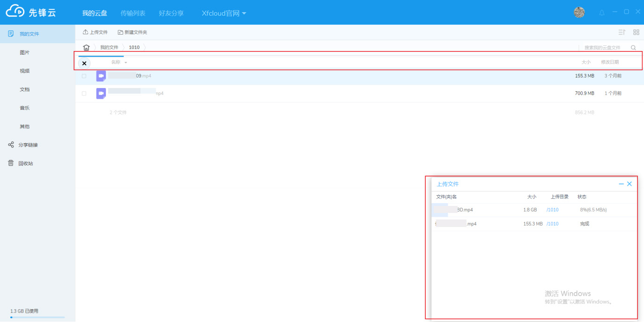This screenshot has height=322, width=644.
Task: Click the search magnifier icon
Action: tap(633, 48)
